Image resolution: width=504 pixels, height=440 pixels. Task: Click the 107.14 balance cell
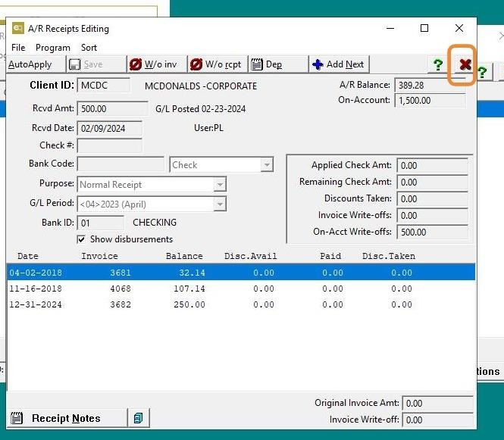coord(189,289)
